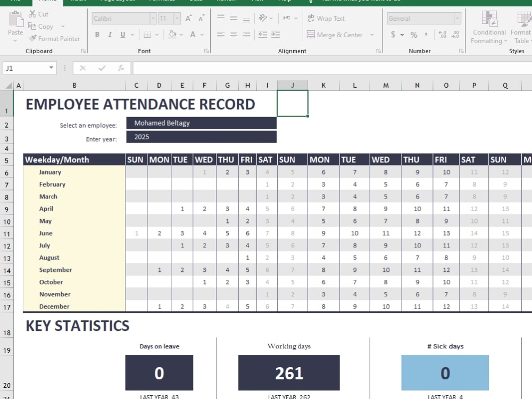
Task: Click the Enter checkmark in formula bar
Action: tap(102, 68)
